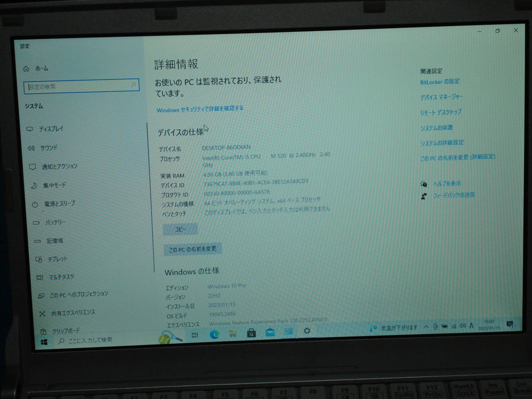The height and width of the screenshot is (399, 532).
Task: Open 通知とアクション settings page
Action: click(x=53, y=167)
